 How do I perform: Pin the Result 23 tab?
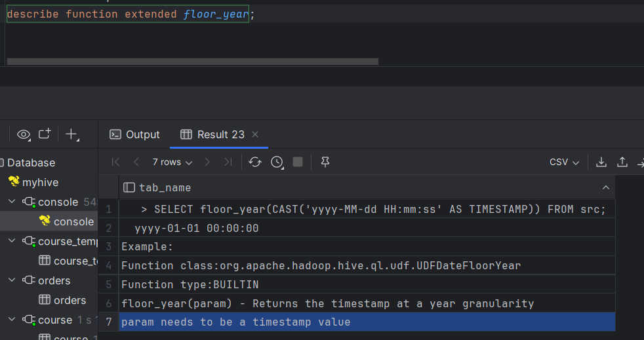325,162
